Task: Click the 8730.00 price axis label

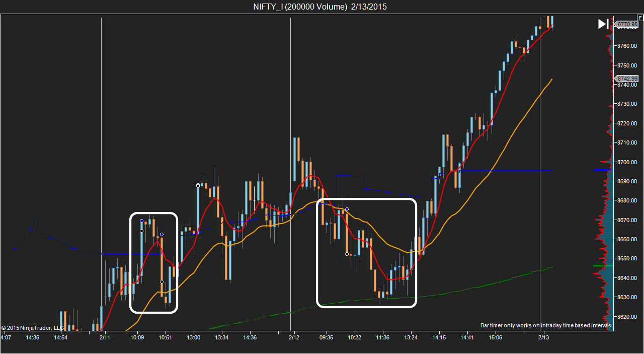Action: [x=627, y=104]
